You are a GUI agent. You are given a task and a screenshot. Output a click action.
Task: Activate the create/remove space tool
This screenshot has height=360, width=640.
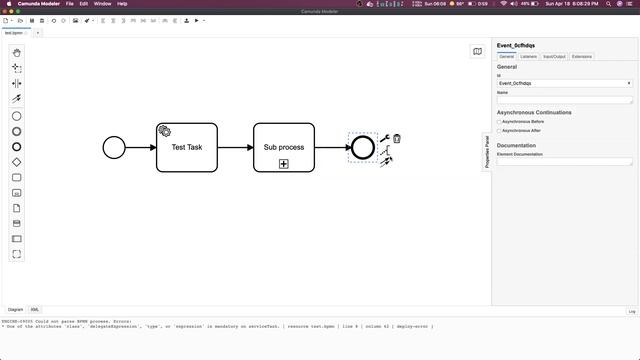click(16, 83)
